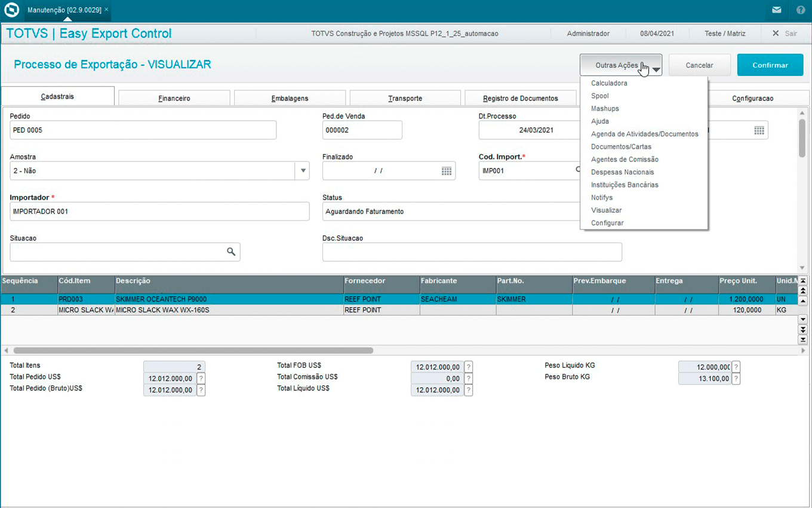812x508 pixels.
Task: Click the horizontal scrollbar under the items grid
Action: click(x=193, y=351)
